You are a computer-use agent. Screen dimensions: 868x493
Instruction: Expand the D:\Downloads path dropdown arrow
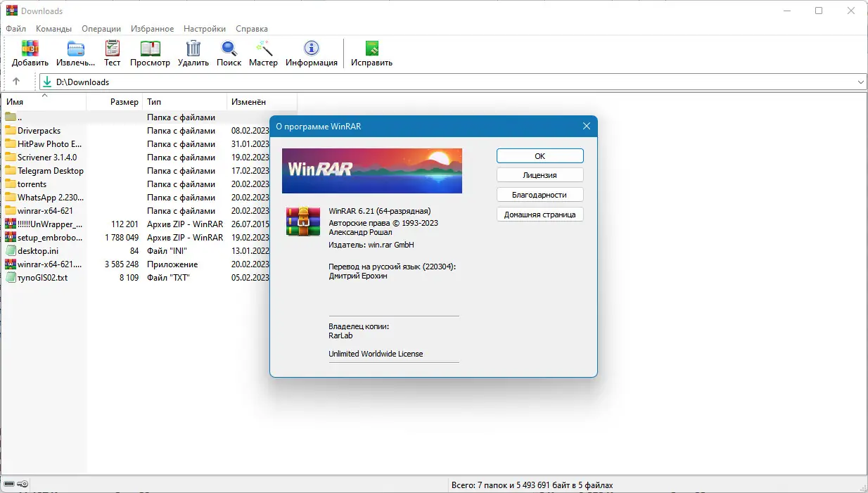click(861, 82)
